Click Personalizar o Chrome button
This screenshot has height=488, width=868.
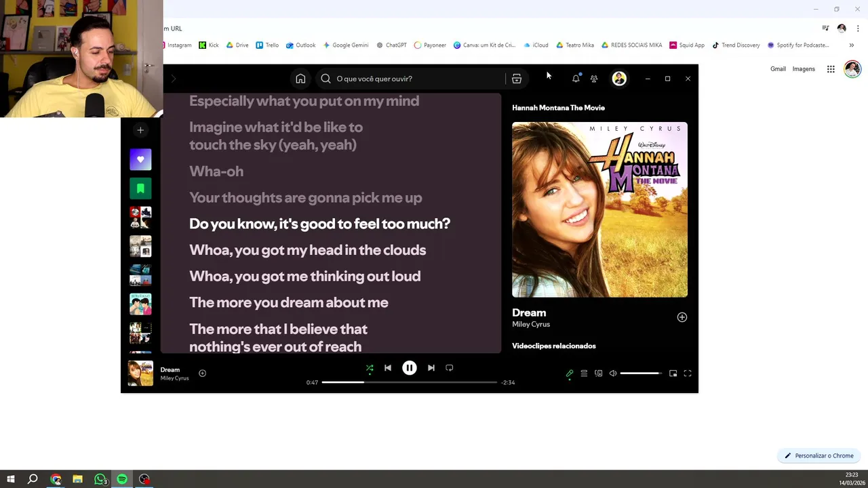pyautogui.click(x=819, y=456)
